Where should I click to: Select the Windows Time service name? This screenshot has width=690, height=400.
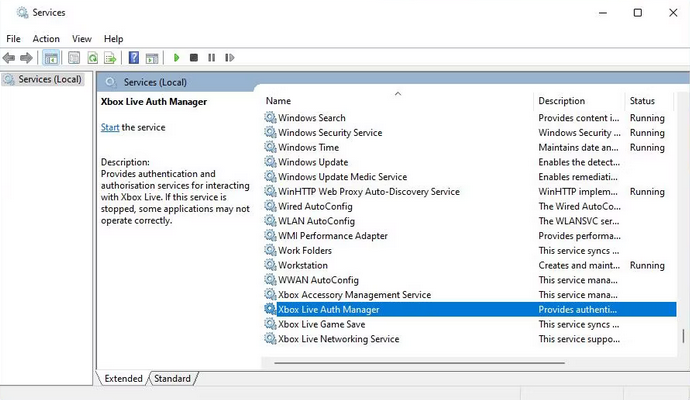308,147
